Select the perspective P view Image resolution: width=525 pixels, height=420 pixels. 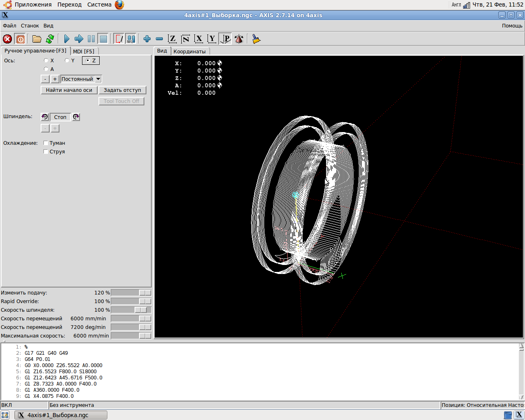(225, 39)
